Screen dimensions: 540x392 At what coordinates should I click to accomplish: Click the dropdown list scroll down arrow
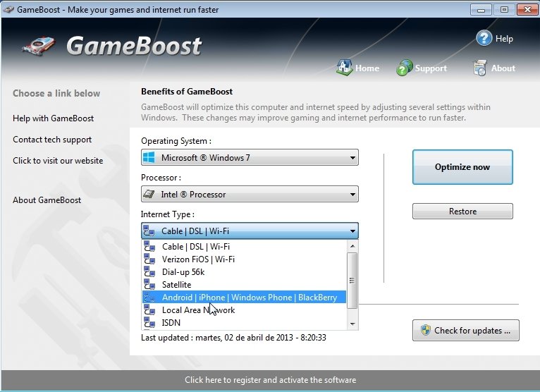tap(352, 324)
